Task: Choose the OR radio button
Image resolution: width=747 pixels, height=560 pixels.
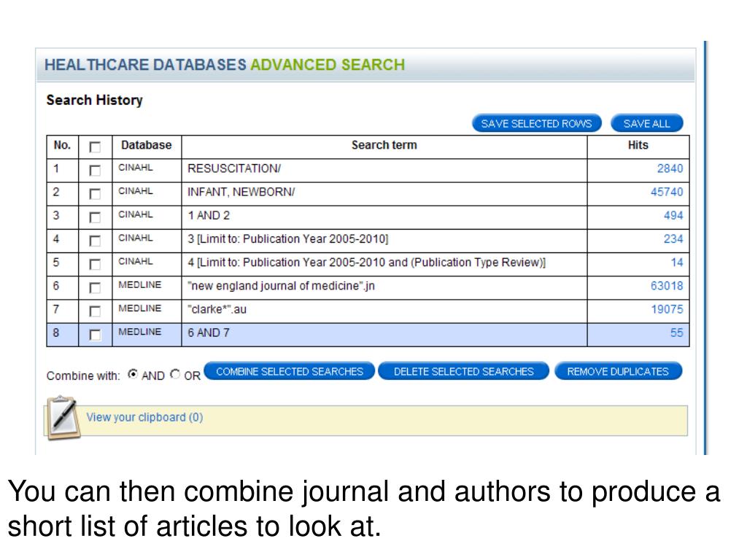Action: click(x=175, y=374)
